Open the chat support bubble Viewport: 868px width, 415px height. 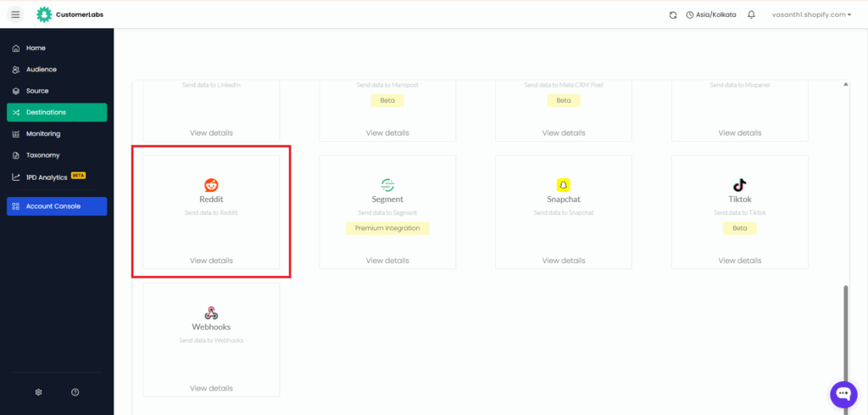tap(843, 394)
